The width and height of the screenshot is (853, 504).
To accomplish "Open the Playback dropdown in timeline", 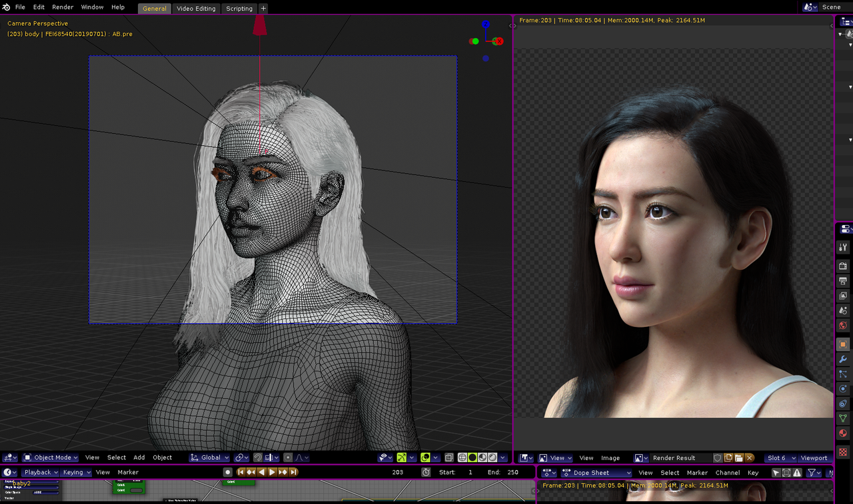I will pyautogui.click(x=41, y=472).
